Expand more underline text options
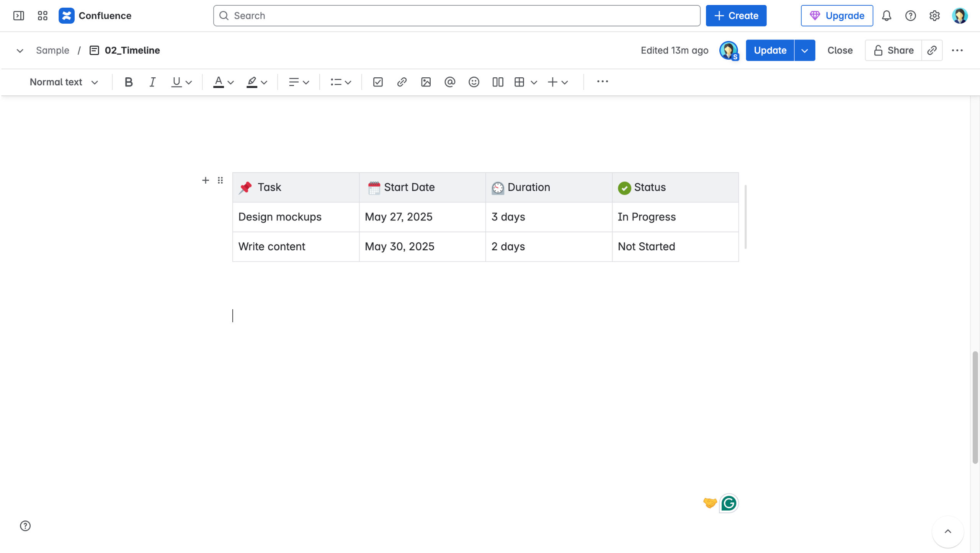 (x=188, y=82)
